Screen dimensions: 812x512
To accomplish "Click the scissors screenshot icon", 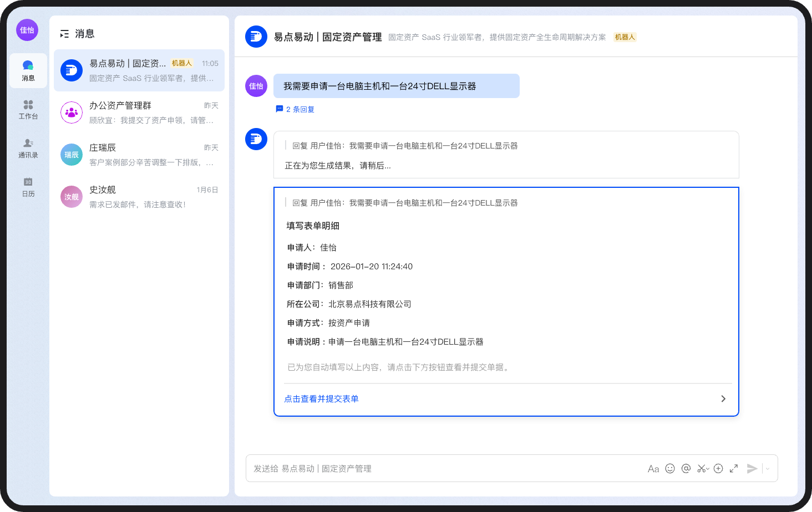I will (702, 469).
